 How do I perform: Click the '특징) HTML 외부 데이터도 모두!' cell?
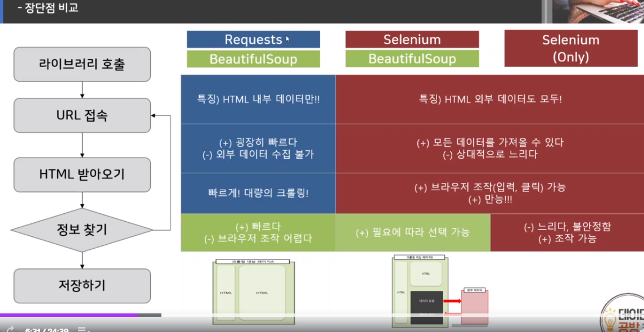pyautogui.click(x=489, y=99)
